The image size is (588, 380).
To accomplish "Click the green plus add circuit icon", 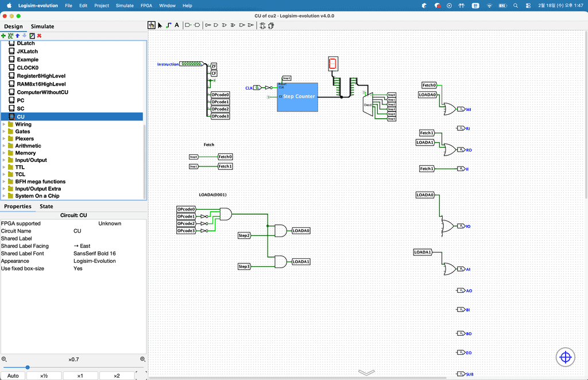I will (x=3, y=36).
